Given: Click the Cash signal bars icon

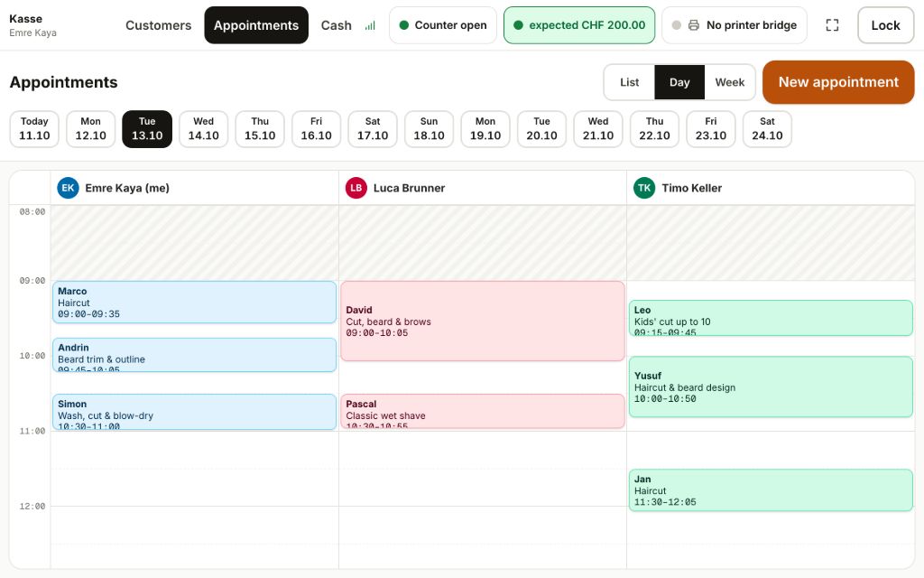Looking at the screenshot, I should pyautogui.click(x=370, y=25).
